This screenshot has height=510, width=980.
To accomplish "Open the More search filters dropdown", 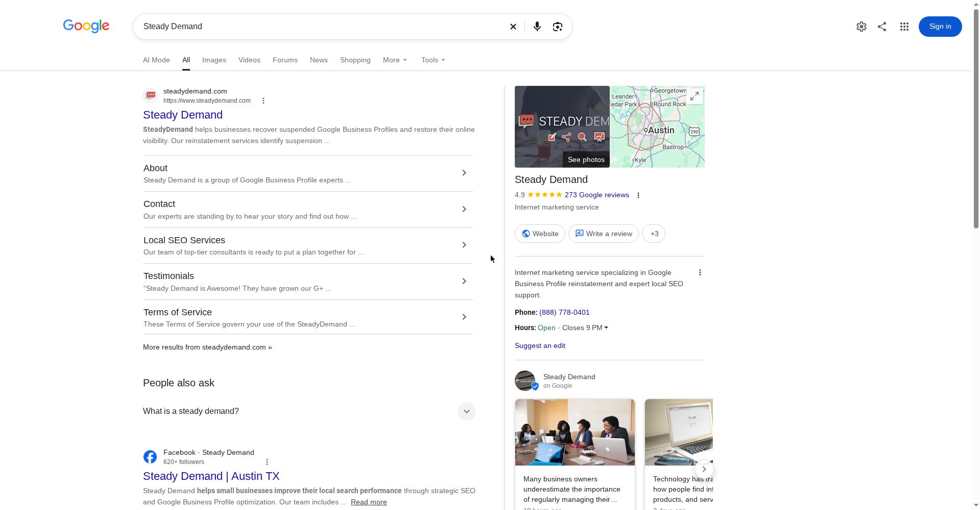I will (x=395, y=60).
